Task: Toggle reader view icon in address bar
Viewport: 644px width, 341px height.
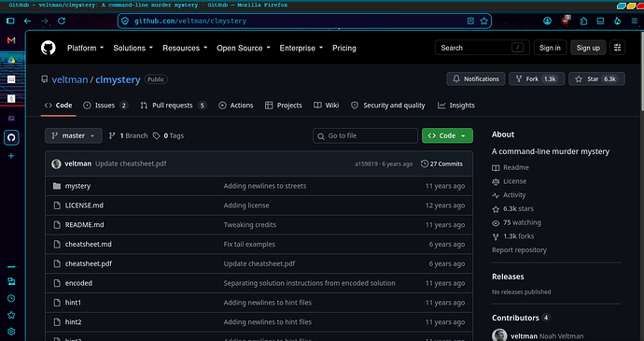Action: tap(470, 21)
